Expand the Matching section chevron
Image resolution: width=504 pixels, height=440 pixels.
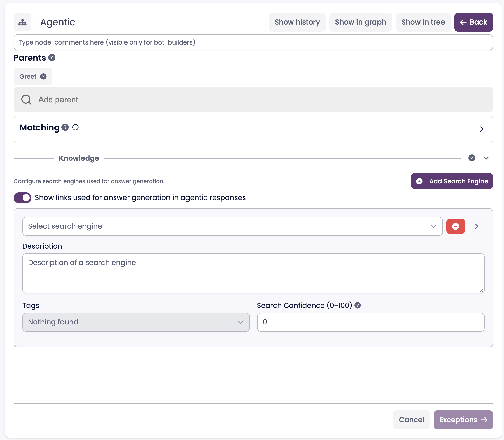(x=482, y=129)
